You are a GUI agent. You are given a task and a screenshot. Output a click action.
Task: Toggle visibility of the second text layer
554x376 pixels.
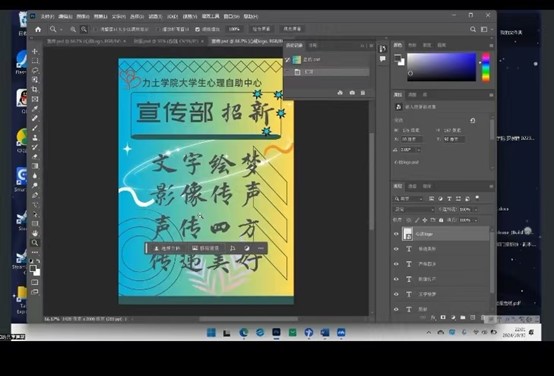[x=396, y=264]
